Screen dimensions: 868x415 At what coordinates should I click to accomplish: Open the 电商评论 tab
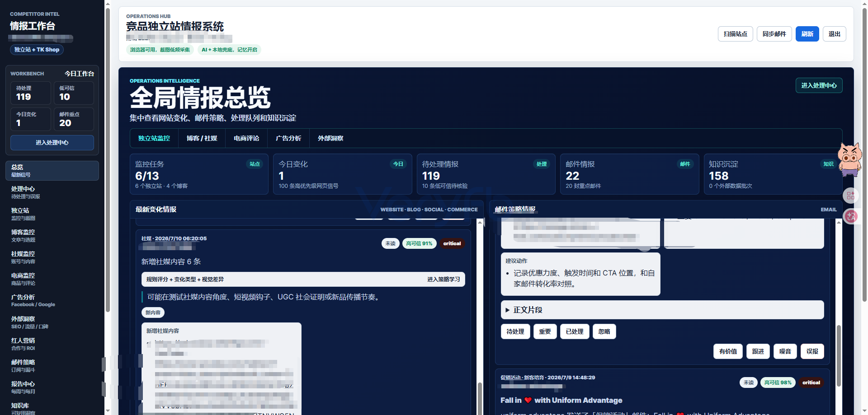(246, 138)
